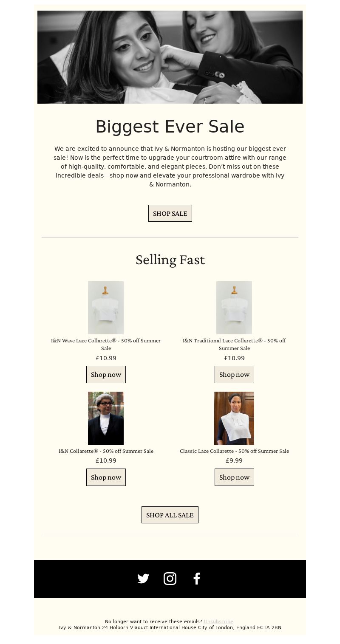Shop now for I&N Collarette
The width and height of the screenshot is (340, 644).
(106, 477)
